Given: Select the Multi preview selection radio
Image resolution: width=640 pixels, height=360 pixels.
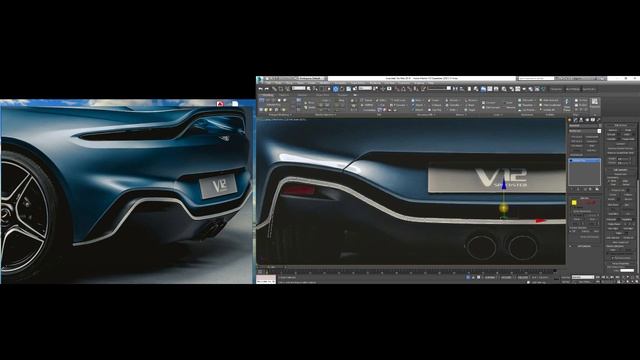Looking at the screenshot, I should (596, 231).
